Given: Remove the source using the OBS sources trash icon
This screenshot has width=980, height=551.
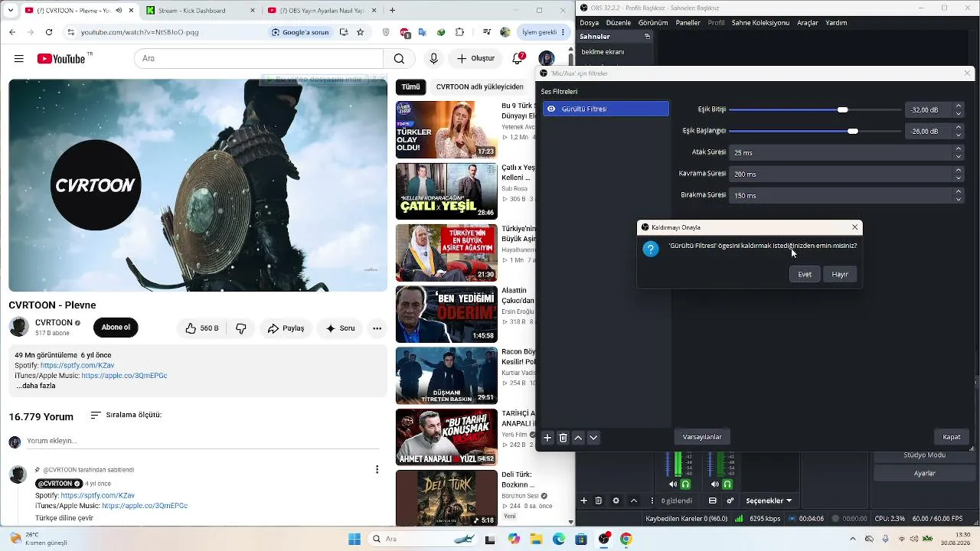Looking at the screenshot, I should (x=599, y=500).
